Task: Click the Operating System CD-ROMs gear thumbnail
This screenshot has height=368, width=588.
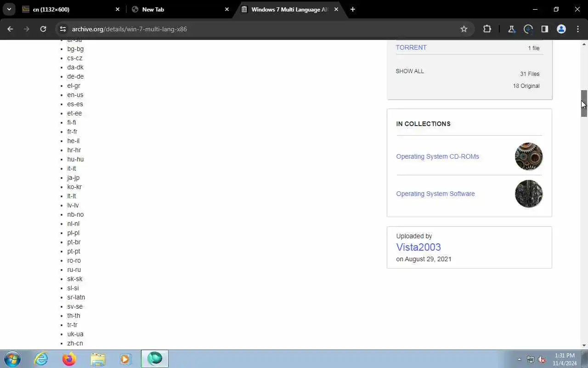Action: point(529,156)
